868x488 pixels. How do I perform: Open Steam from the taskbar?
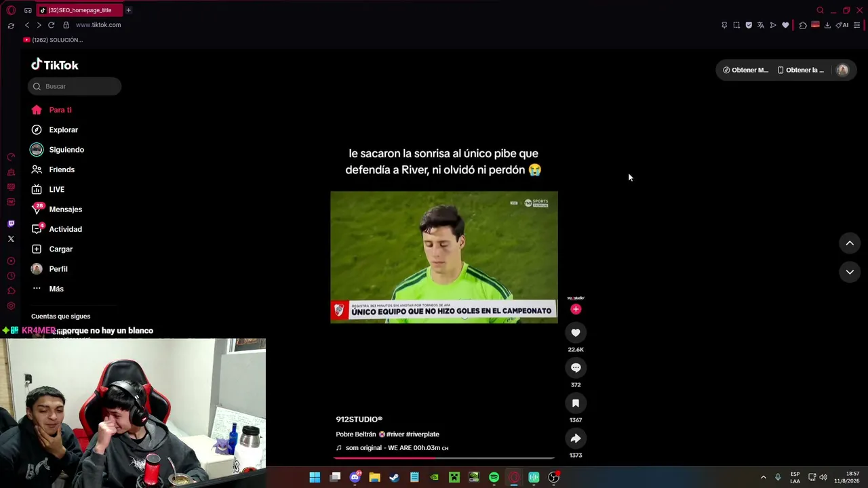pos(394,477)
